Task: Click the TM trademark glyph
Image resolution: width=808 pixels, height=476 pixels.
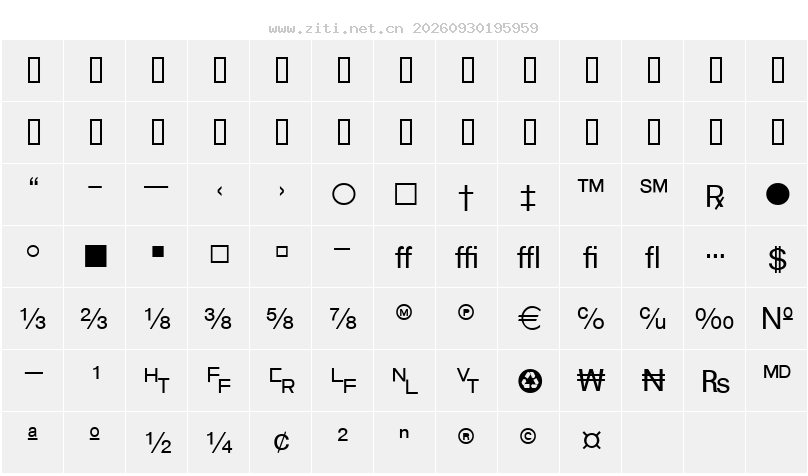Action: (591, 186)
